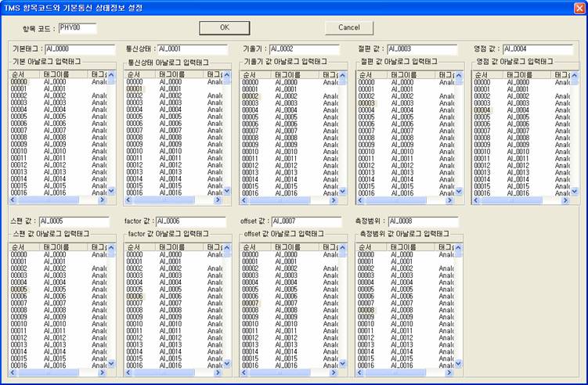Click scroll-left arrow in 기본 아날로그 입력태그 list
The image size is (588, 385).
tap(13, 200)
